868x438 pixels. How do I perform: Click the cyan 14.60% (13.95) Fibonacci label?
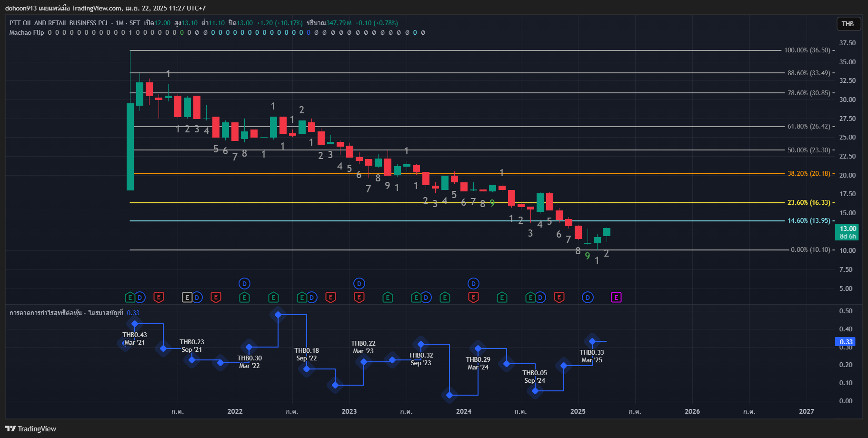(x=808, y=220)
